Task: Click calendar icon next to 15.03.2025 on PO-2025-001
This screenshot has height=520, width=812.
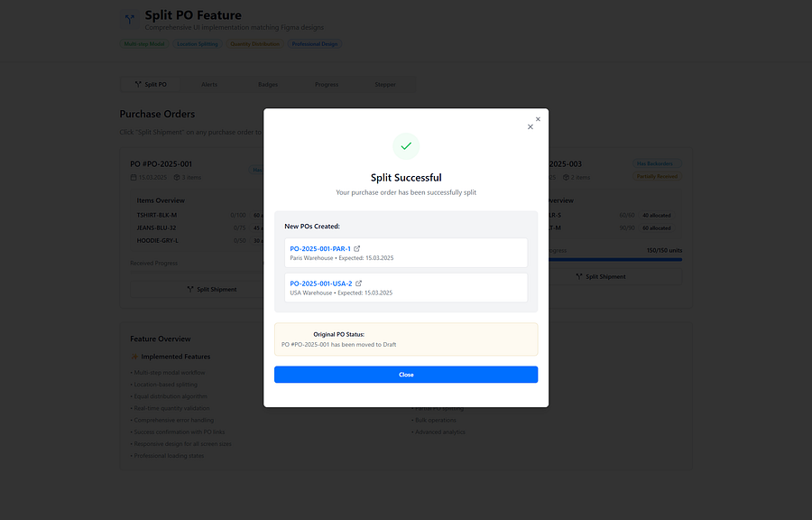Action: [134, 177]
